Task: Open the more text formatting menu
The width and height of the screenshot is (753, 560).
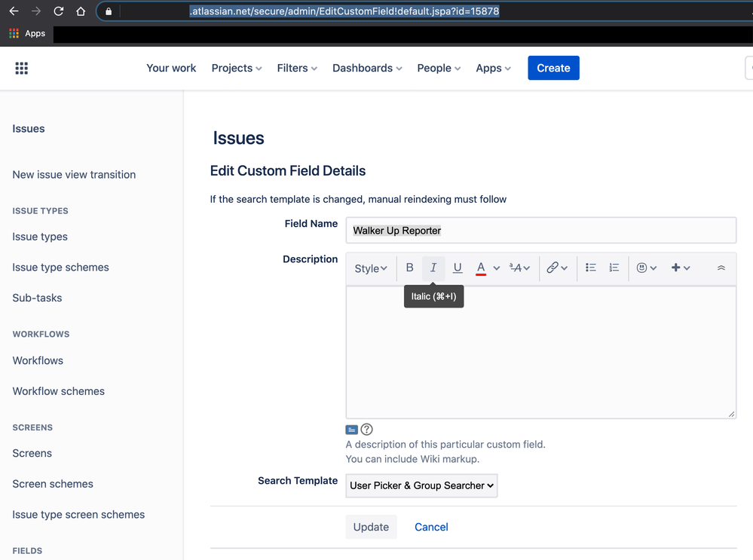Action: [519, 268]
